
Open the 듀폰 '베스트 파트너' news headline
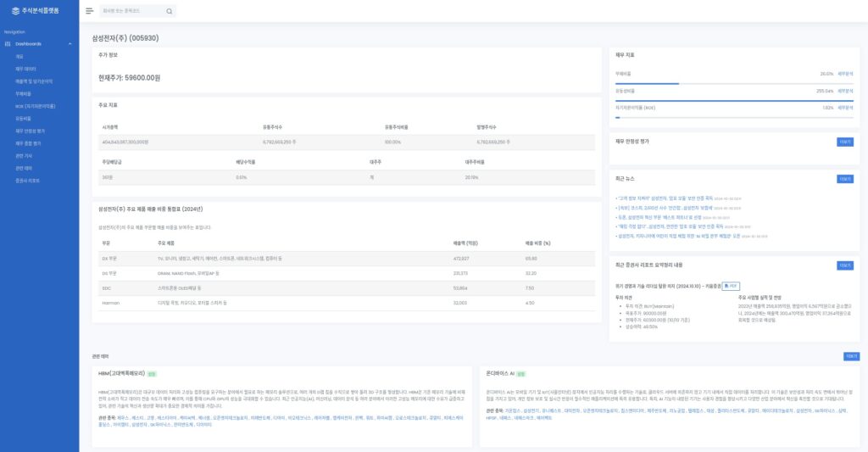(x=659, y=217)
